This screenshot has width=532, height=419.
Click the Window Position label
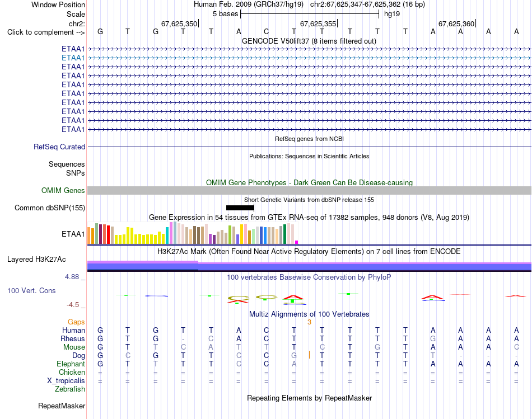[58, 4]
